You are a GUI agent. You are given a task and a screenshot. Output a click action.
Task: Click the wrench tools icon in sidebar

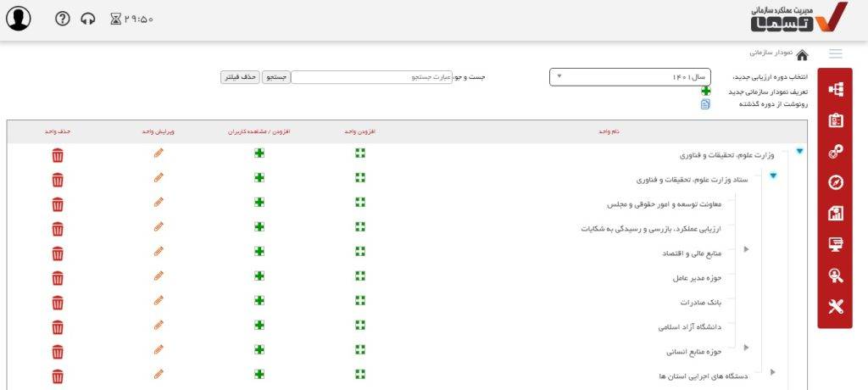836,306
